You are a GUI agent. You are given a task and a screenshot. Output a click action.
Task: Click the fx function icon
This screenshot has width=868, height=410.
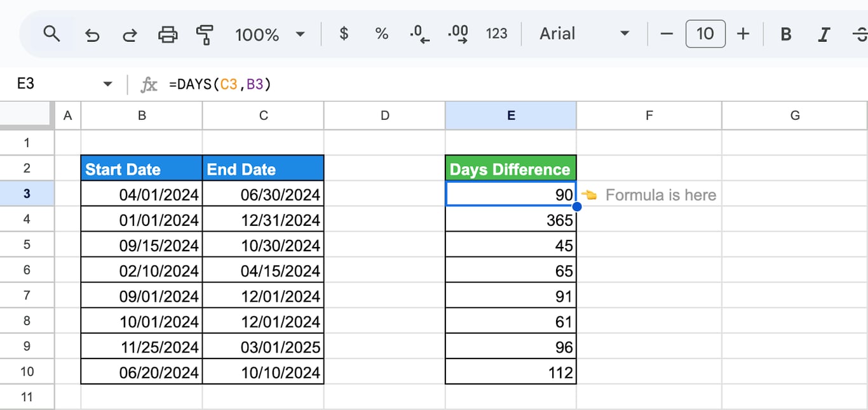(149, 84)
